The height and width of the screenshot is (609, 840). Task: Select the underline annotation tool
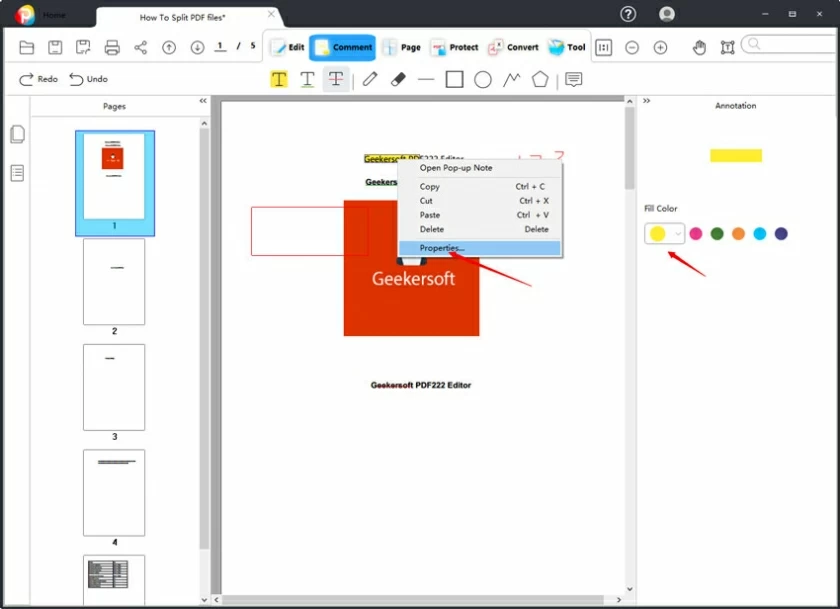point(307,79)
